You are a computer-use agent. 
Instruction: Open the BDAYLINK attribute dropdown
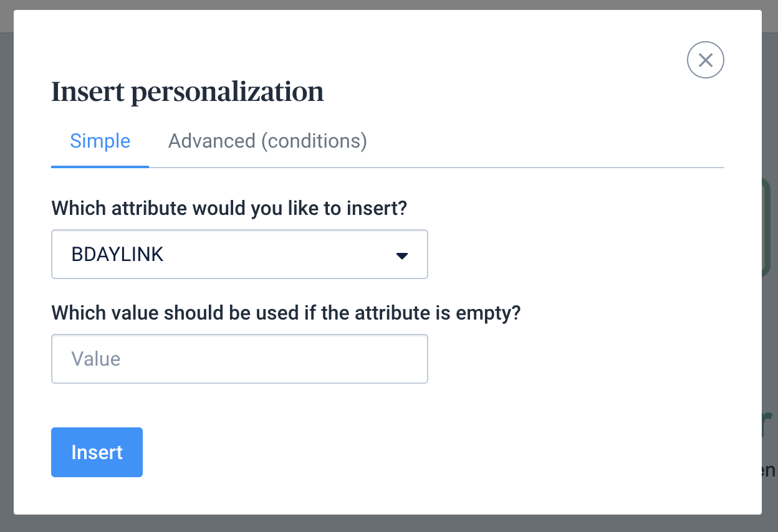239,254
